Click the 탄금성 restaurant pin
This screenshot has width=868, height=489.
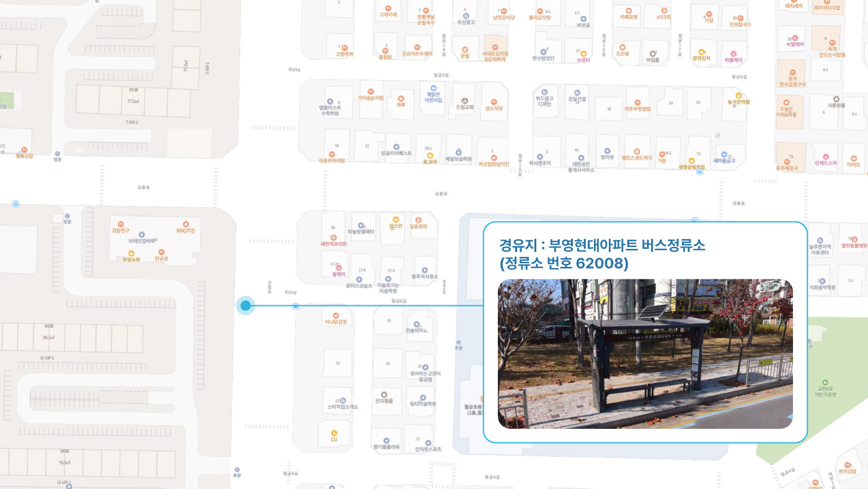(x=161, y=253)
